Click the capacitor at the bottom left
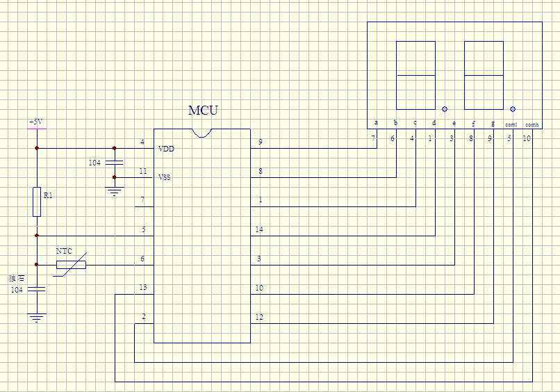This screenshot has width=560, height=392. [x=37, y=288]
